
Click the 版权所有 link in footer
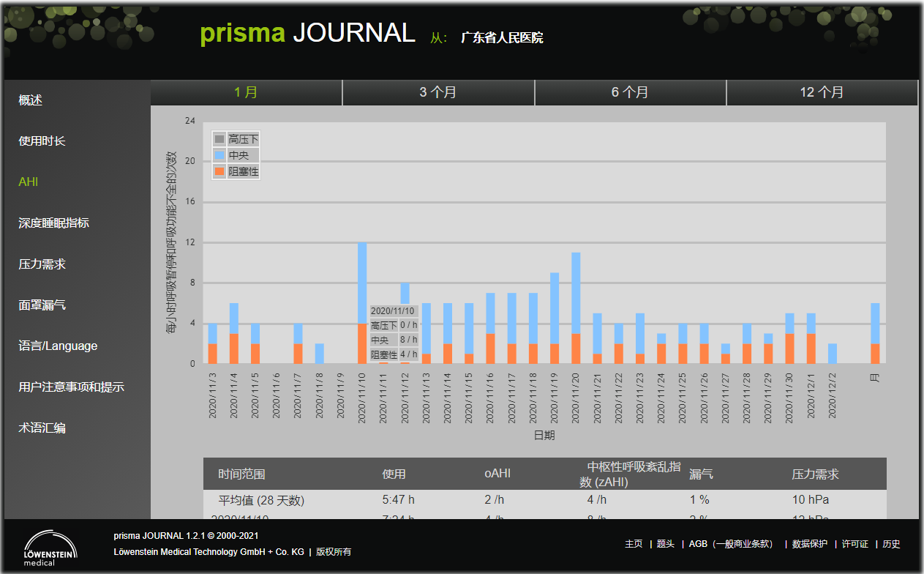[x=334, y=552]
